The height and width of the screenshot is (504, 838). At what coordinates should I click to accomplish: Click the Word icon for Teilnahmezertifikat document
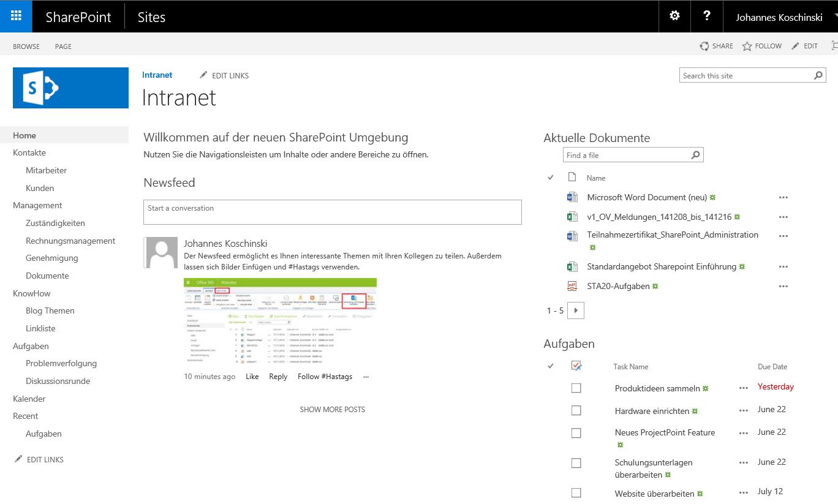(x=572, y=236)
